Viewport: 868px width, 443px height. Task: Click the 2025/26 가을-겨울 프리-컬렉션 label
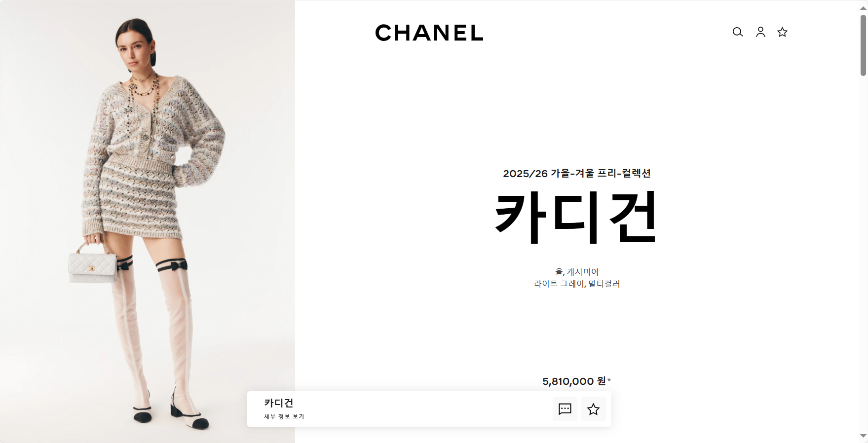(x=577, y=173)
